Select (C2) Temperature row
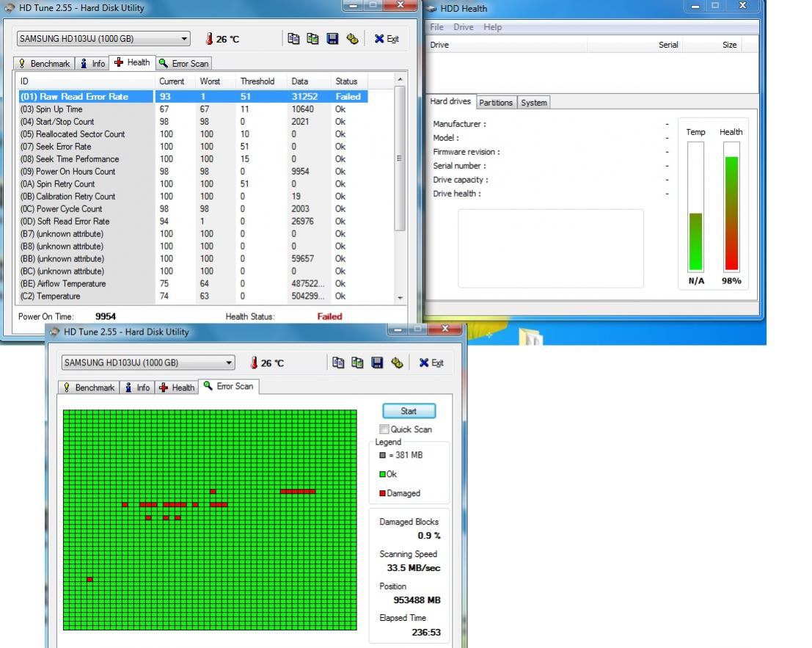Viewport: 812px width, 648px height. coord(193,296)
